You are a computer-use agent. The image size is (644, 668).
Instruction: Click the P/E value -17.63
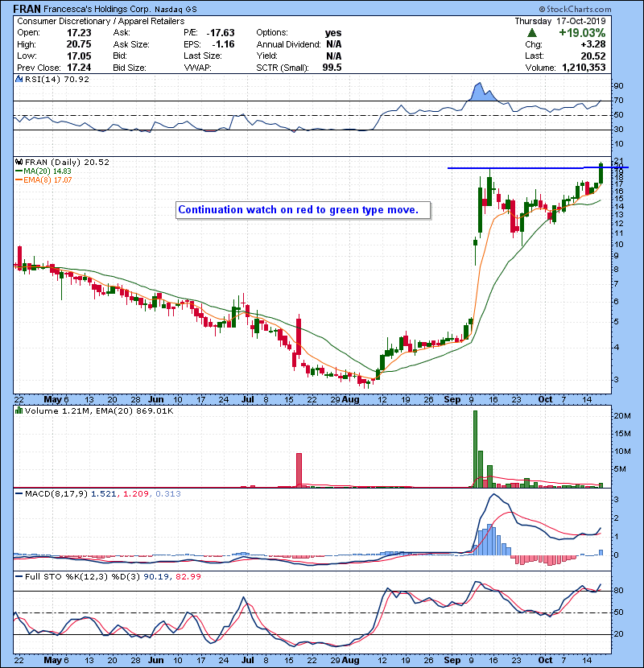pyautogui.click(x=221, y=33)
